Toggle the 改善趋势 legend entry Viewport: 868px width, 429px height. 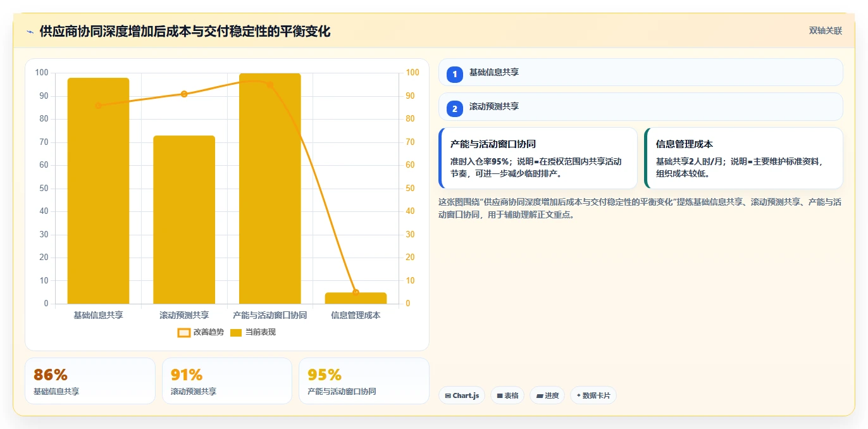pos(201,332)
